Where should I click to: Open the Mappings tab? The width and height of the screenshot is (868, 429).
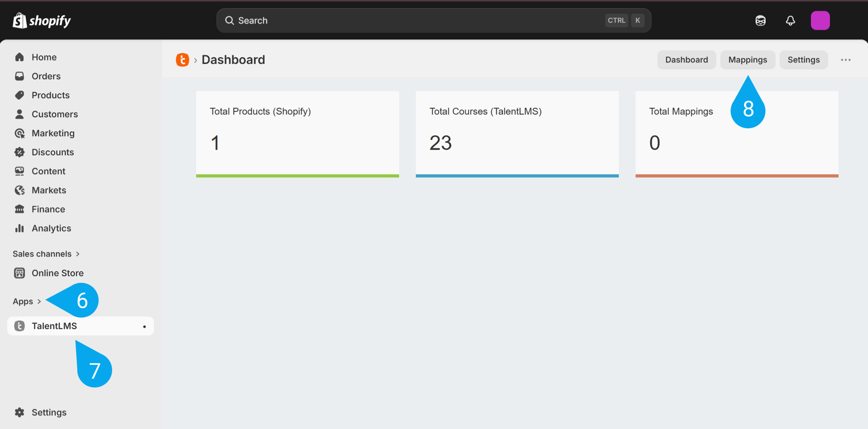click(x=747, y=60)
